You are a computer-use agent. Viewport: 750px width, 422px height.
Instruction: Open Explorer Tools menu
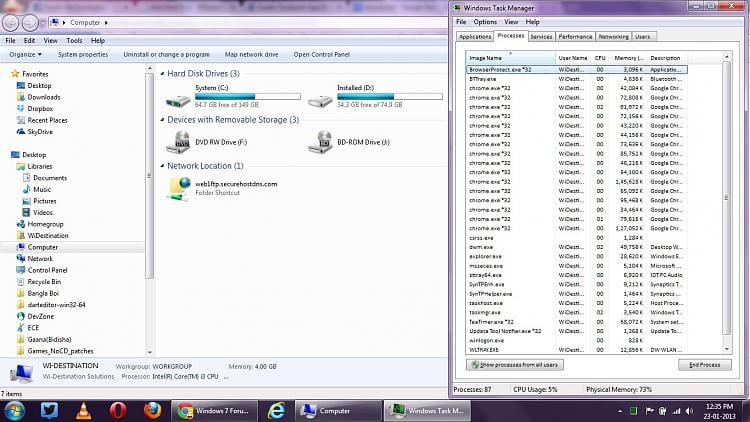click(x=74, y=41)
